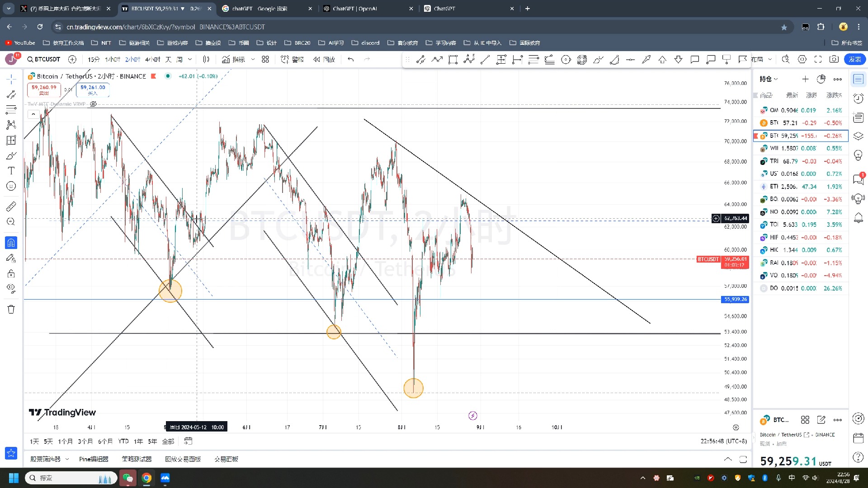Click the 发表 publish button
This screenshot has height=488, width=868.
click(x=854, y=59)
